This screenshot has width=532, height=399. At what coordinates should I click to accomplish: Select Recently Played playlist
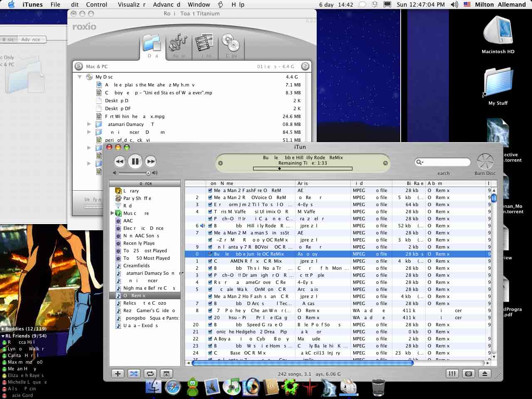(145, 243)
